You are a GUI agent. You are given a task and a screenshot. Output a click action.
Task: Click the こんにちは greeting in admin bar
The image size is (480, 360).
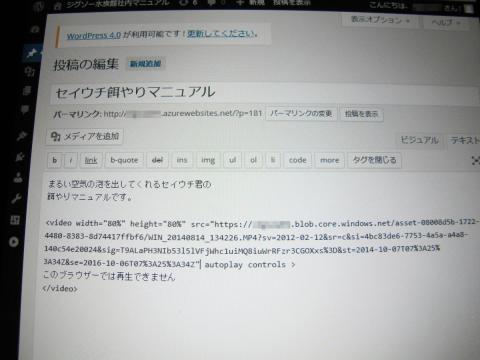pos(389,5)
